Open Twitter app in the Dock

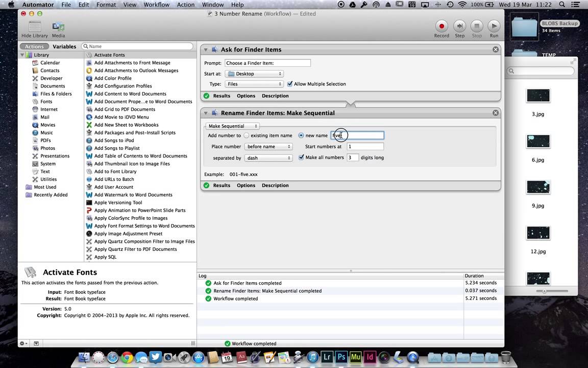[x=155, y=356]
